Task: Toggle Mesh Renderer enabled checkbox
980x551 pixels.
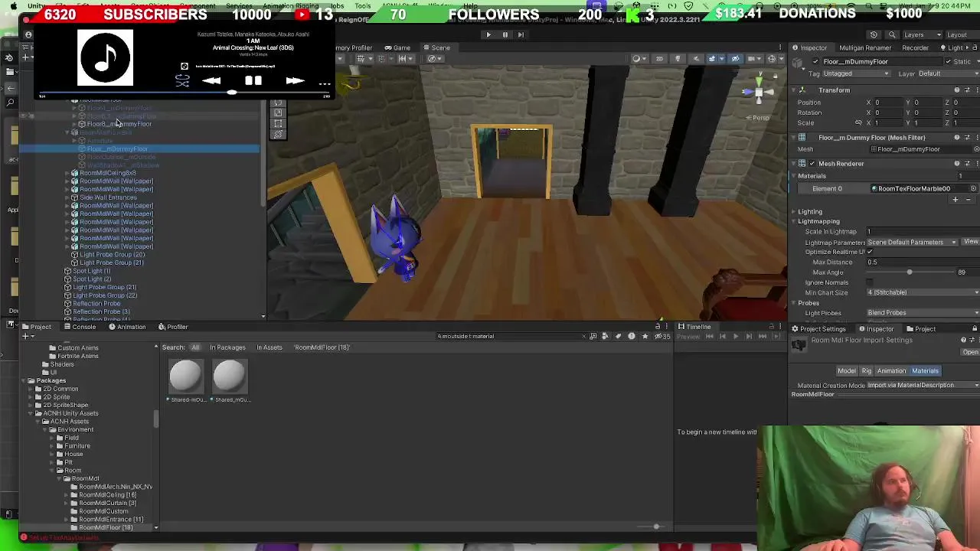Action: pos(812,164)
